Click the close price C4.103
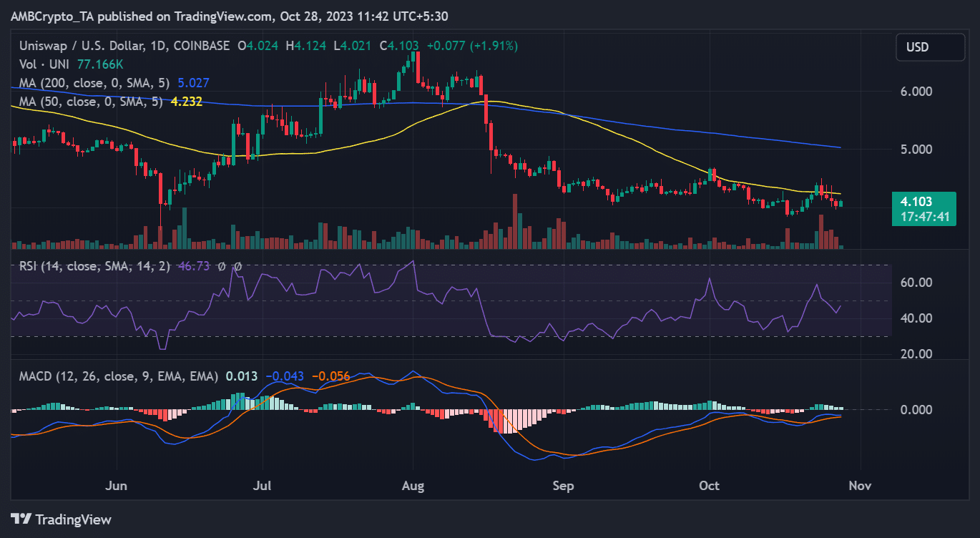The width and height of the screenshot is (980, 538). pyautogui.click(x=400, y=46)
